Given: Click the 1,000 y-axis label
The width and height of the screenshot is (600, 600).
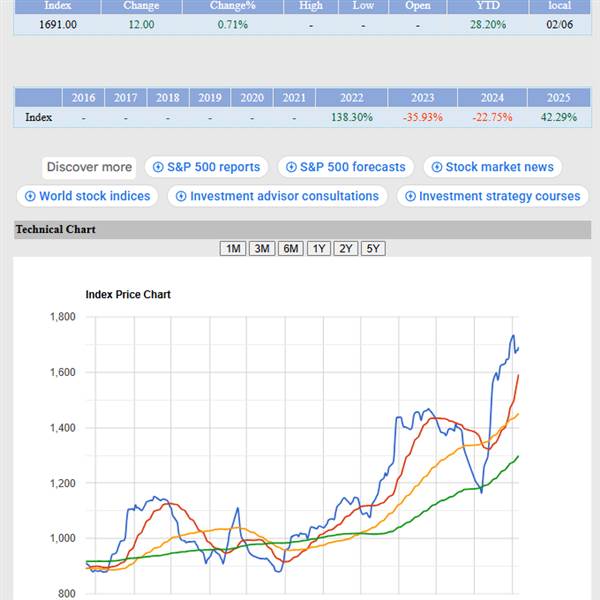Looking at the screenshot, I should pos(63,538).
